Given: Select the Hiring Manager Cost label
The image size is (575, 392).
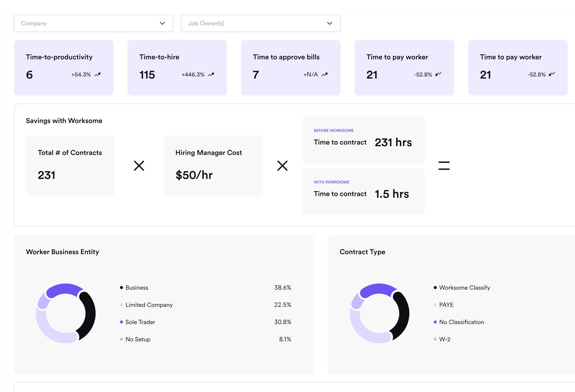Looking at the screenshot, I should (x=209, y=153).
